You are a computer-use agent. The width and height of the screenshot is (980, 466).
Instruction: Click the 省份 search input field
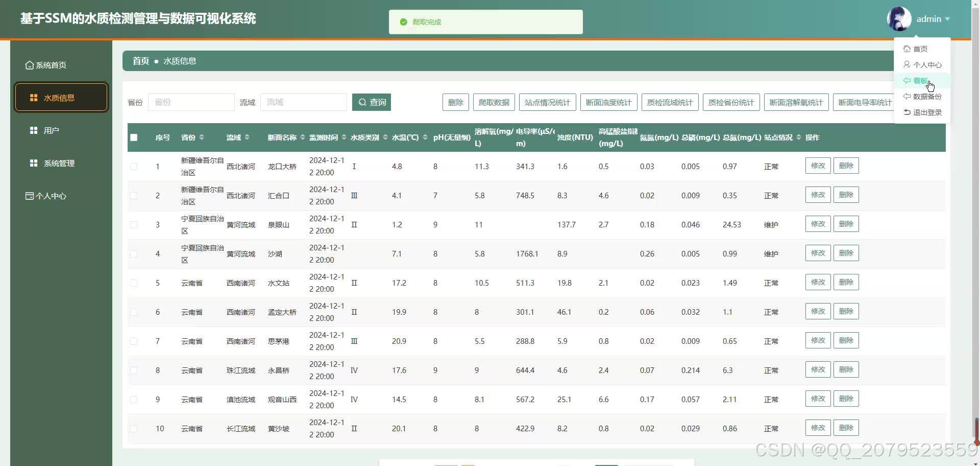(191, 102)
